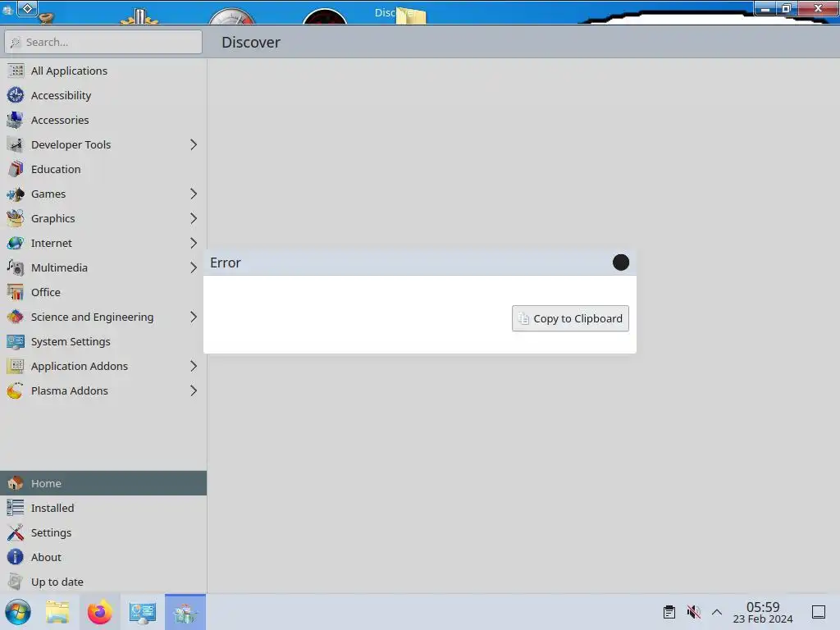
Task: Select Developer Tools icon in sidebar
Action: (16, 144)
